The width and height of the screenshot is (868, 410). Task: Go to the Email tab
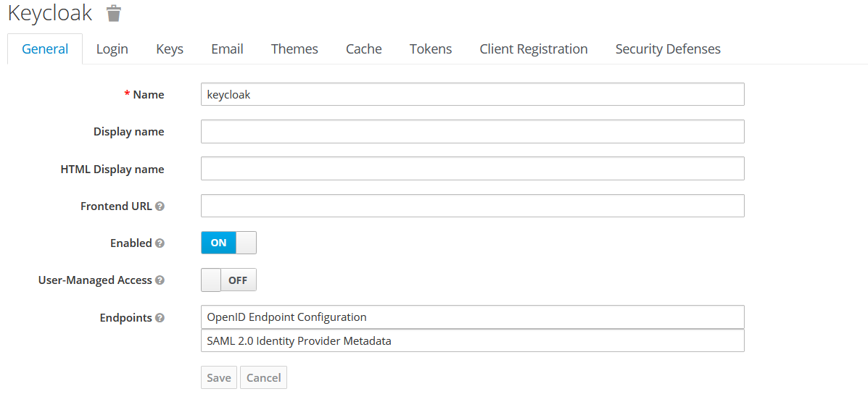[227, 49]
